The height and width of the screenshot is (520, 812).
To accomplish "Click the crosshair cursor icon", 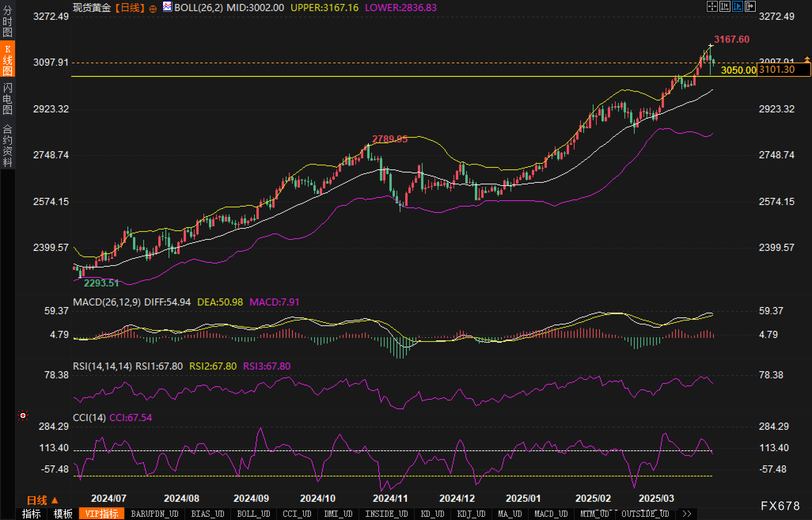I will [712, 6].
